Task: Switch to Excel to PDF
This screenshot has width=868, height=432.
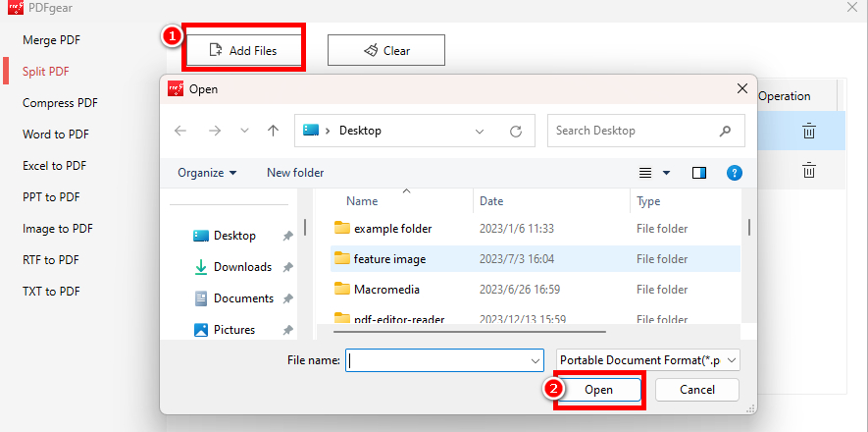Action: [x=54, y=166]
